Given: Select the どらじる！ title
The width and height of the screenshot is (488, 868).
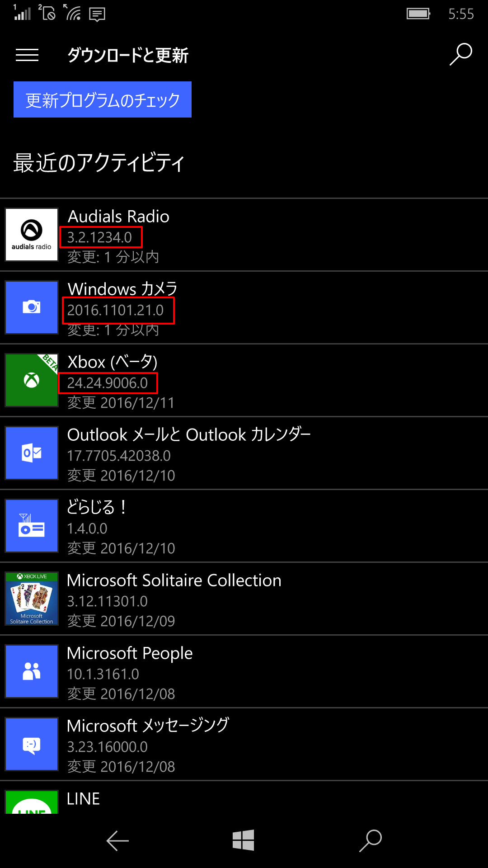Looking at the screenshot, I should pos(96,507).
